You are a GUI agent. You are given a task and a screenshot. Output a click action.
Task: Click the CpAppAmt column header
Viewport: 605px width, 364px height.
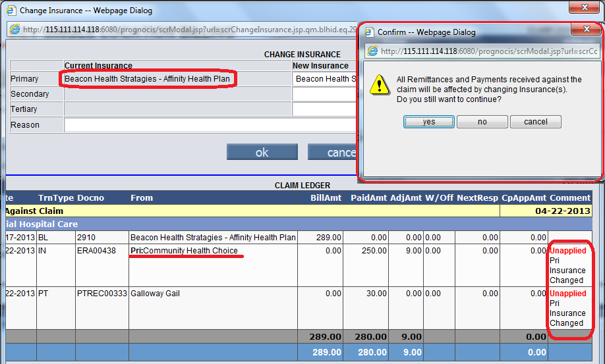point(524,198)
